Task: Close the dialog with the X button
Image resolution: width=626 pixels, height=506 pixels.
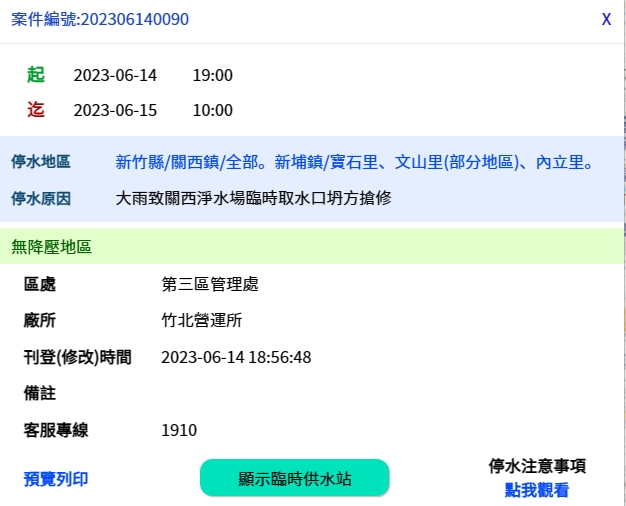Action: point(606,19)
